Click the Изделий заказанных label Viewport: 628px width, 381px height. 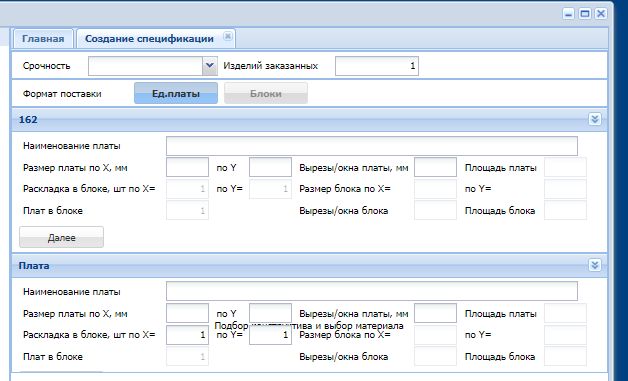tap(270, 66)
